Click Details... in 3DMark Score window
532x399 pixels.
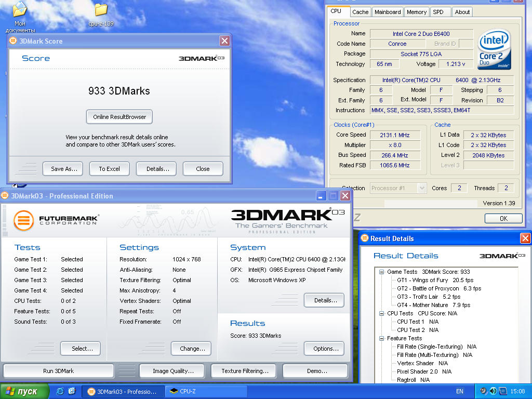(157, 169)
